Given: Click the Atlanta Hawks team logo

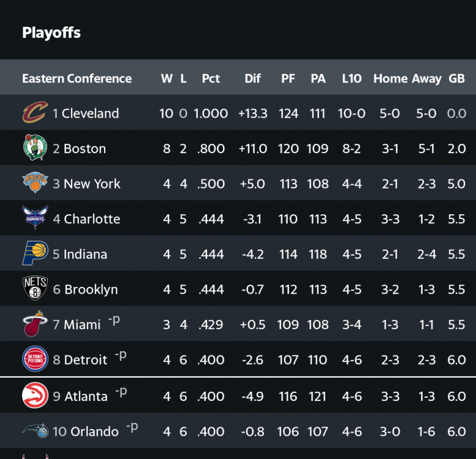Looking at the screenshot, I should 35,395.
